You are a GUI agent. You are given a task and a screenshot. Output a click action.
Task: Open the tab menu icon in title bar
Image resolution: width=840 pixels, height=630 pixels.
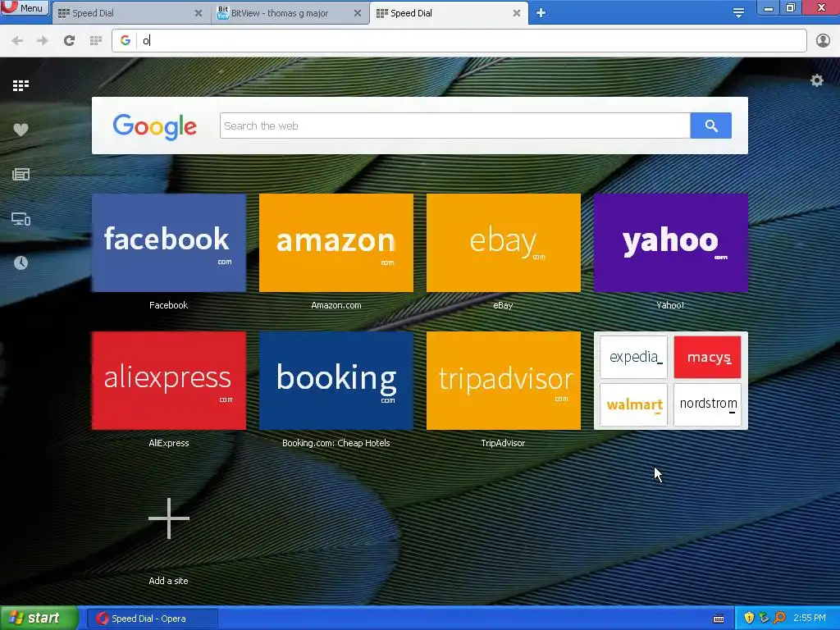point(738,13)
